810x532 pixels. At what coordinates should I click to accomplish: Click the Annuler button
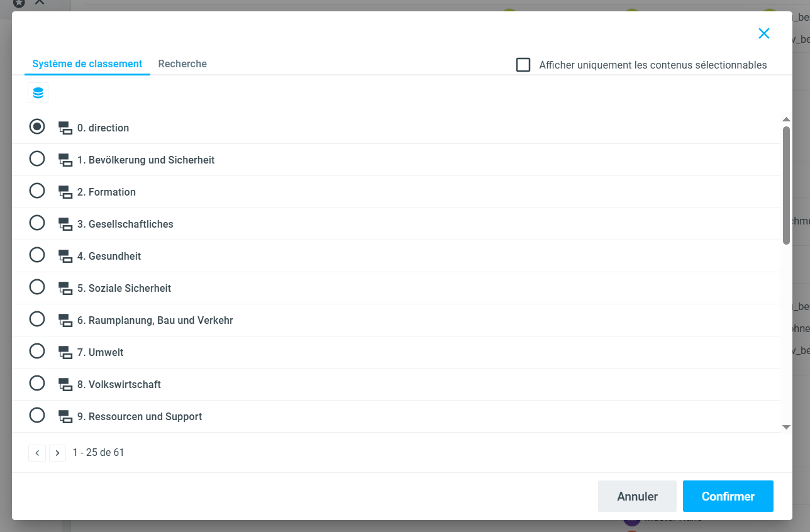coord(637,496)
